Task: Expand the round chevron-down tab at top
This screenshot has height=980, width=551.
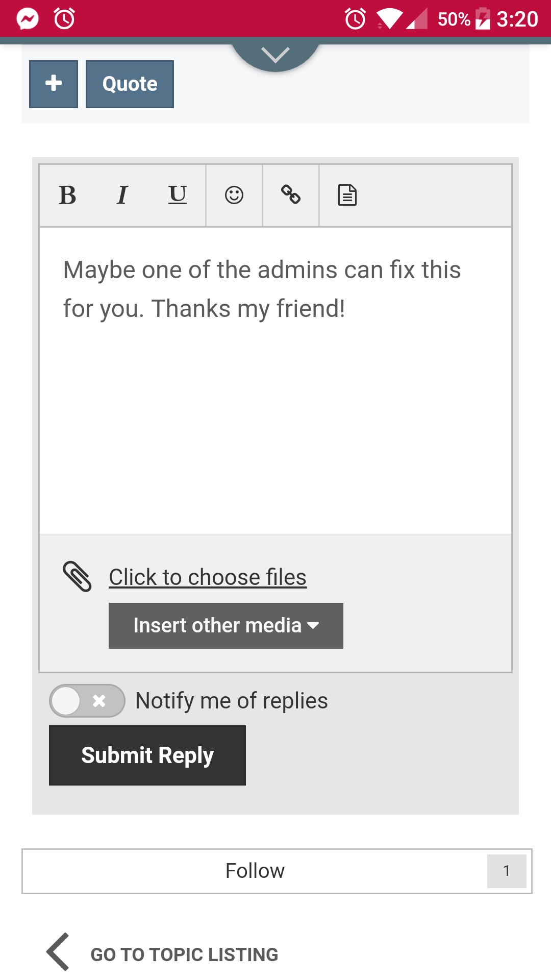Action: point(275,55)
